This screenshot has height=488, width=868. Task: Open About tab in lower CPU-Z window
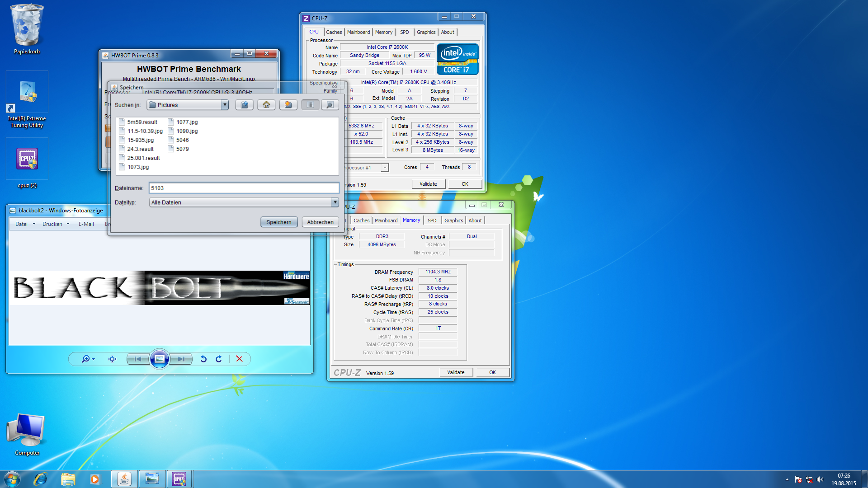(475, 221)
